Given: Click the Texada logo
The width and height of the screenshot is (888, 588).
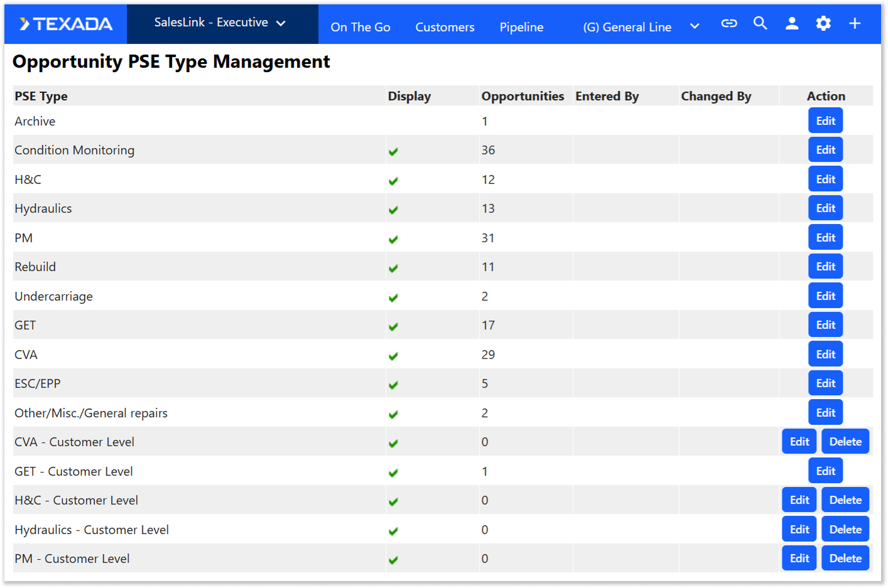Looking at the screenshot, I should (x=66, y=24).
